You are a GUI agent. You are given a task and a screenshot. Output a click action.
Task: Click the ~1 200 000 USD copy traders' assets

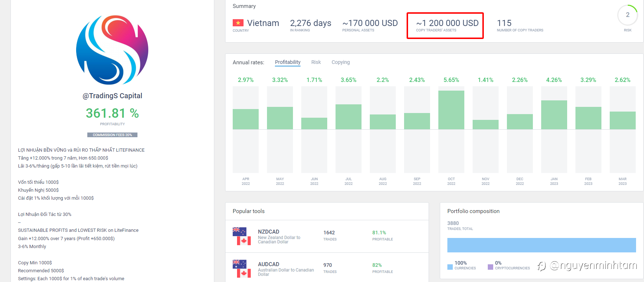click(x=447, y=23)
